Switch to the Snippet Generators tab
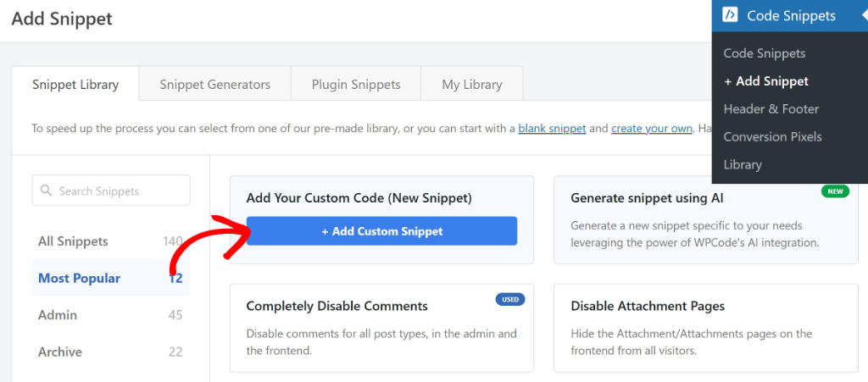The image size is (868, 382). point(214,84)
